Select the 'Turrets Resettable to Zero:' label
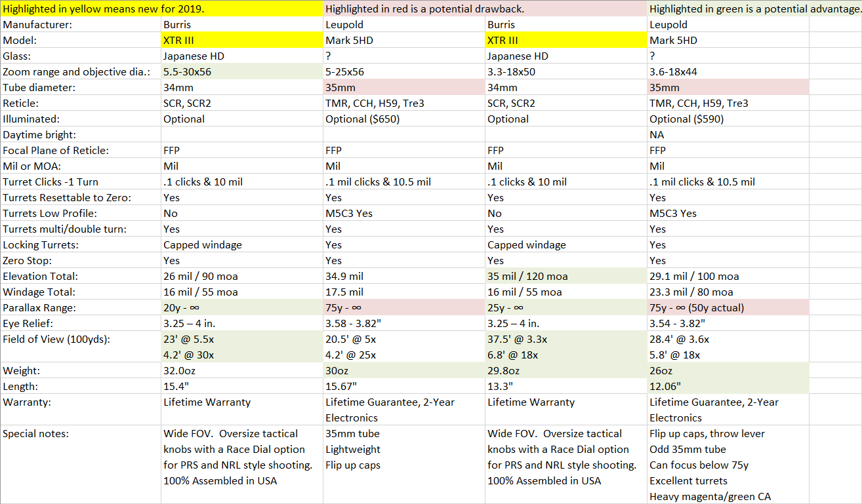The width and height of the screenshot is (862, 504). click(x=66, y=197)
